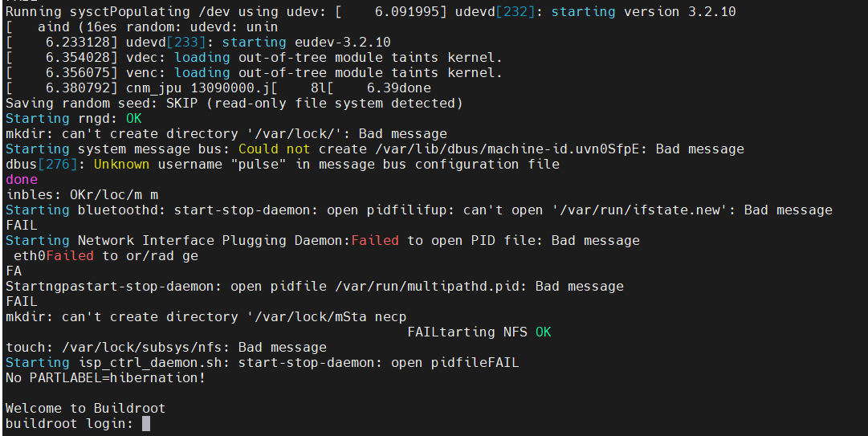Click the cursor block after buildroot login
868x436 pixels.
tap(146, 424)
